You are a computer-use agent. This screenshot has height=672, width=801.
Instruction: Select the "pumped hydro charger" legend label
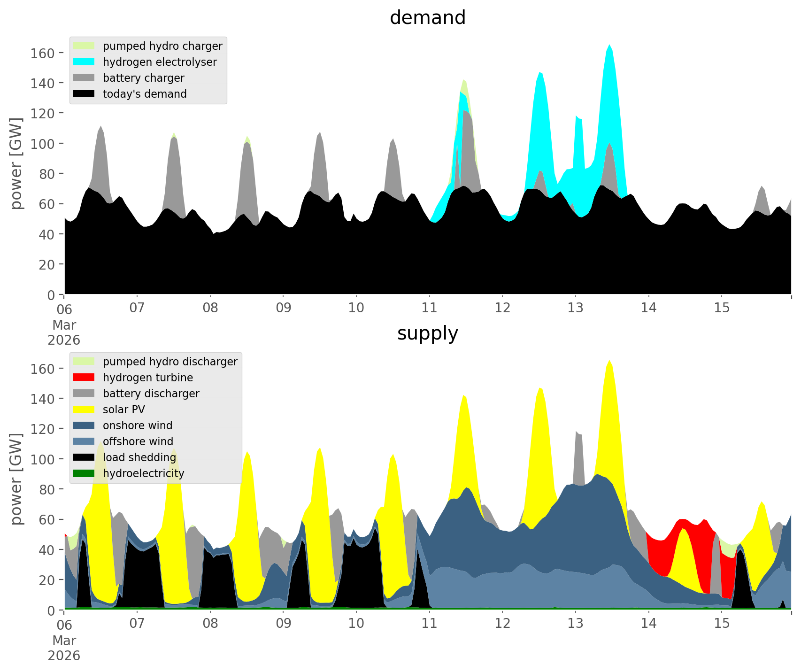162,46
